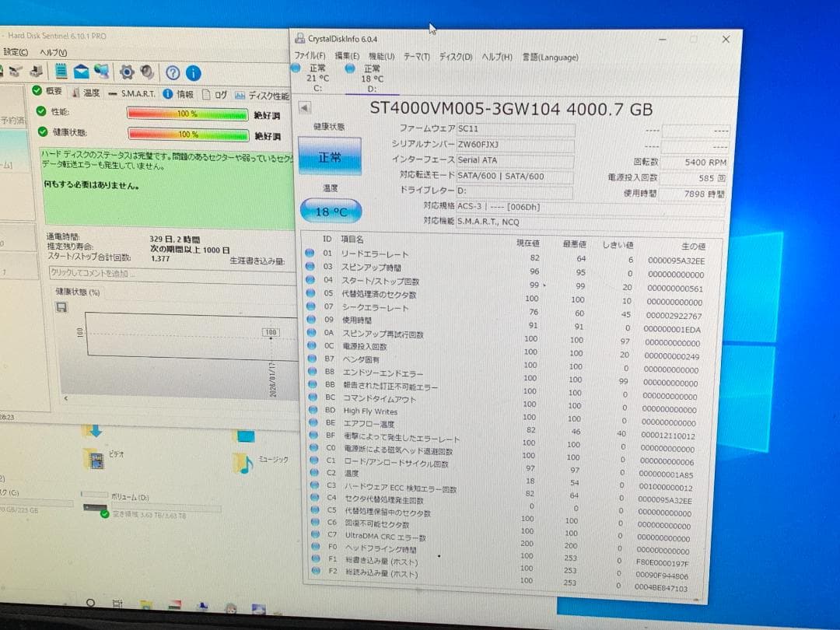
Task: Click the email report icon in Sentinel toolbar
Action: pos(80,72)
